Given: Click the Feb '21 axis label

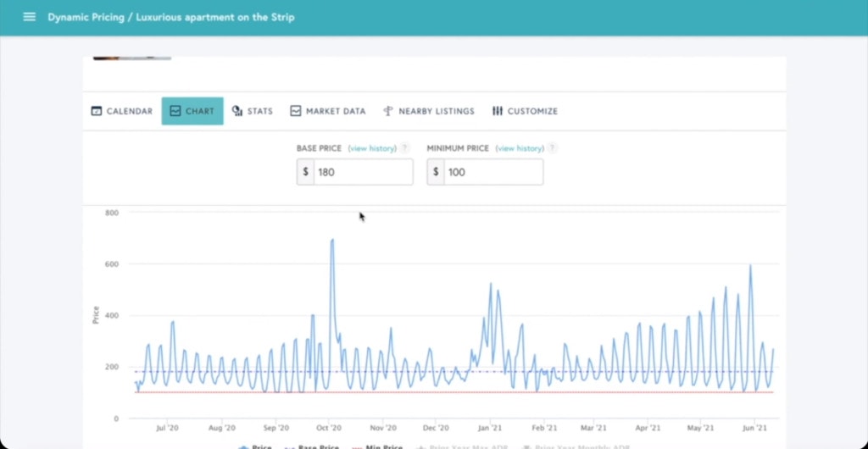Looking at the screenshot, I should pos(544,428).
